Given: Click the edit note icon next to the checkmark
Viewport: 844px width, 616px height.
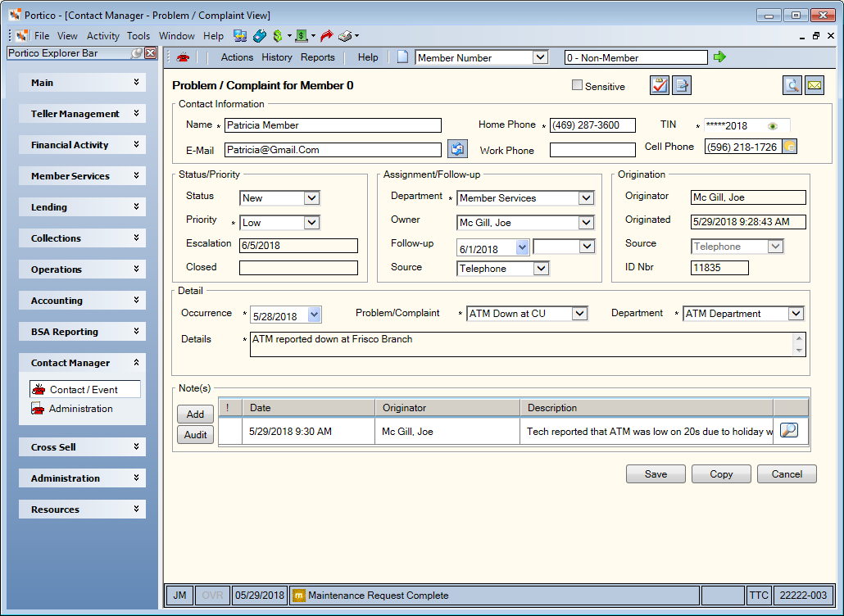Looking at the screenshot, I should click(x=682, y=85).
